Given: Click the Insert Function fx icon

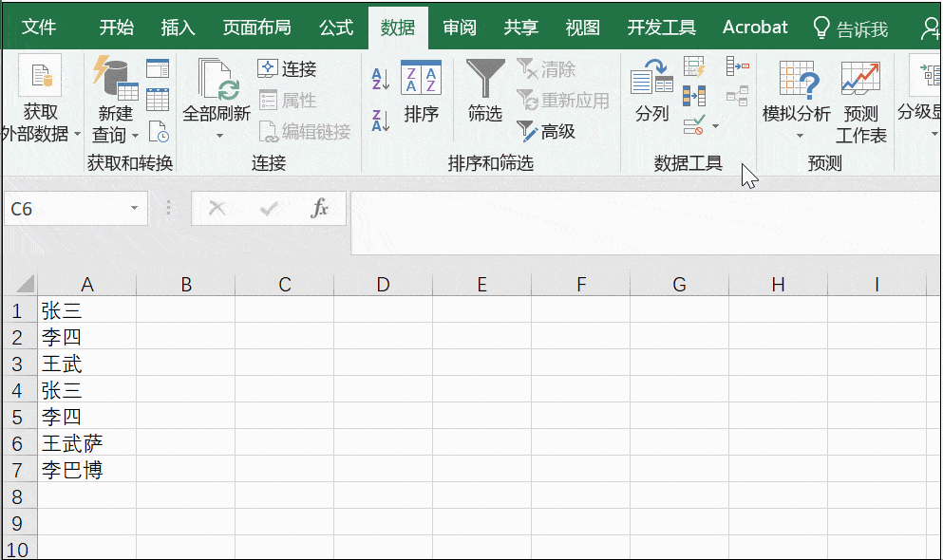Looking at the screenshot, I should [x=320, y=208].
